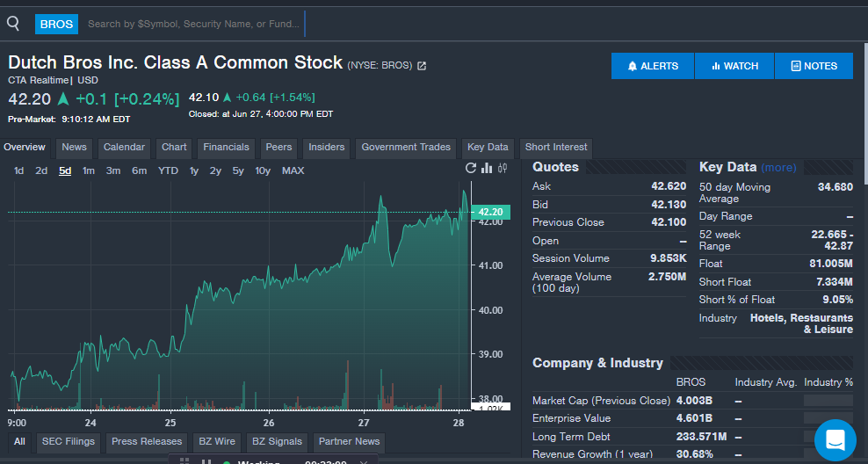Open the NOTES button
868x464 pixels.
tap(814, 66)
